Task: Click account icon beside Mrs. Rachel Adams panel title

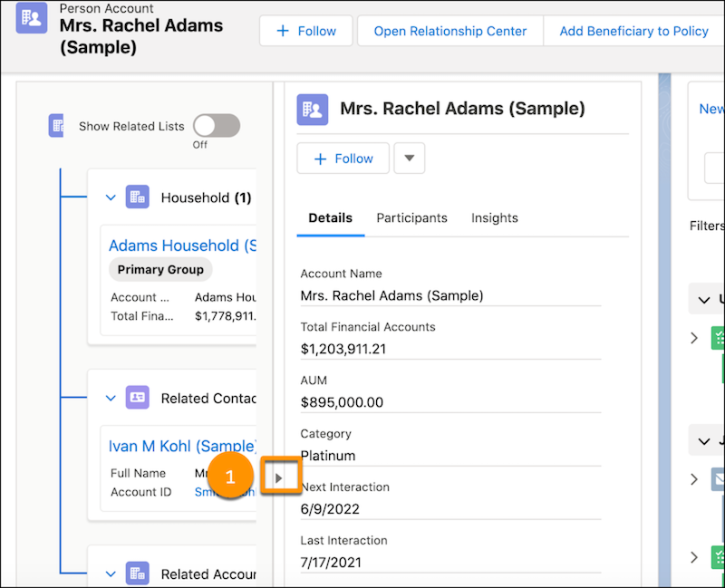Action: [x=313, y=110]
